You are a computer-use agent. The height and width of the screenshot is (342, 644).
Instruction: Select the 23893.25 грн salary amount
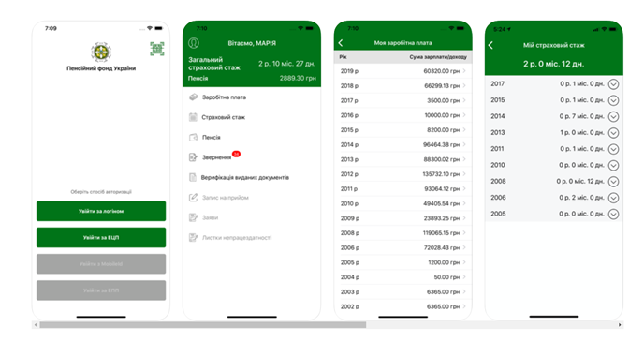[x=442, y=218]
